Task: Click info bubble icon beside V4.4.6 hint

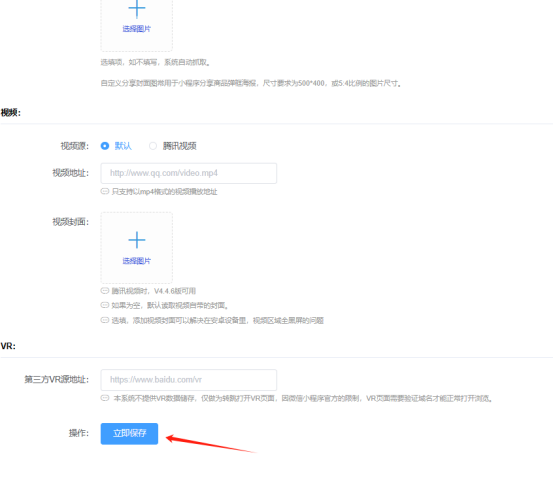Action: (x=105, y=291)
